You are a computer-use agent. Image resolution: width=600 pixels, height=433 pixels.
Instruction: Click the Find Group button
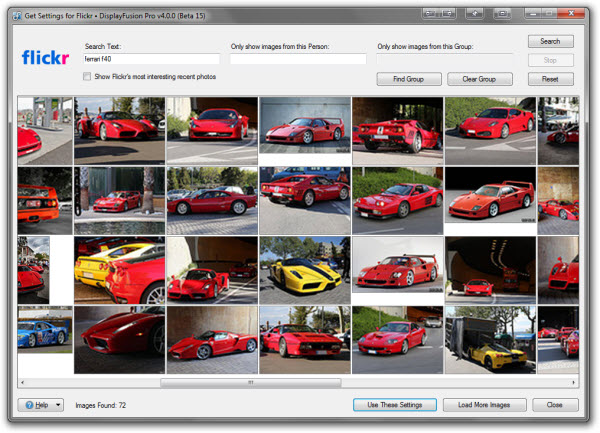pos(409,79)
